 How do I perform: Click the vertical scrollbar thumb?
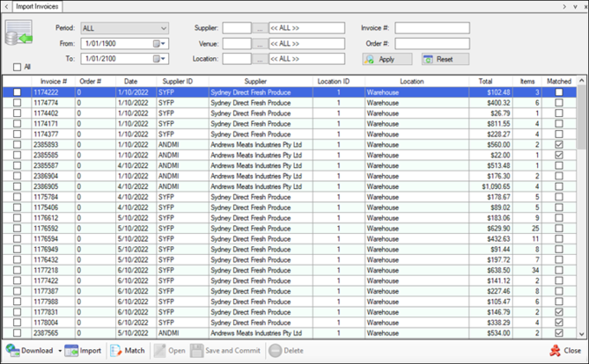coord(581,117)
